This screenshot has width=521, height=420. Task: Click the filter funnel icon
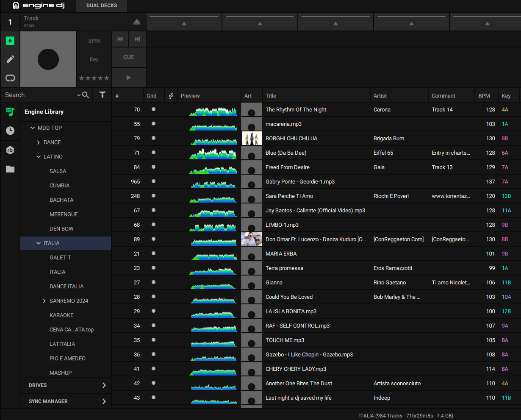[102, 95]
